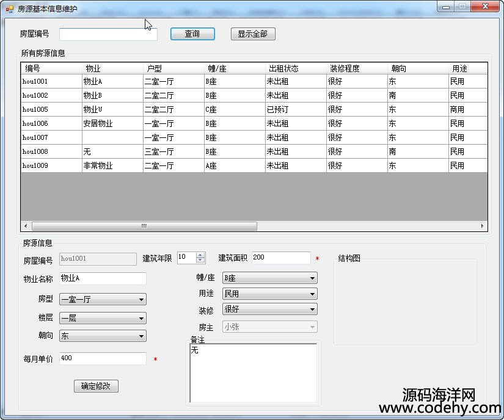Open the 房型 dropdown
This screenshot has width=504, height=420.
[x=142, y=300]
